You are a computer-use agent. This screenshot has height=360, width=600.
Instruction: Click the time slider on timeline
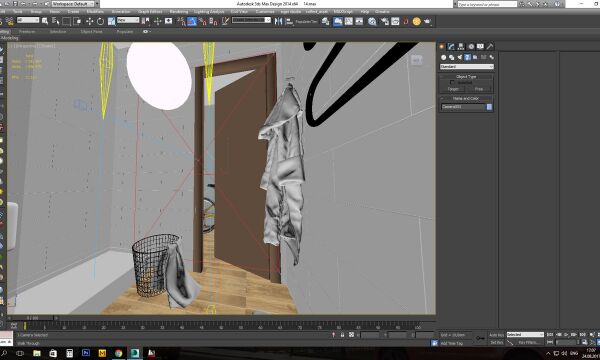pos(32,318)
